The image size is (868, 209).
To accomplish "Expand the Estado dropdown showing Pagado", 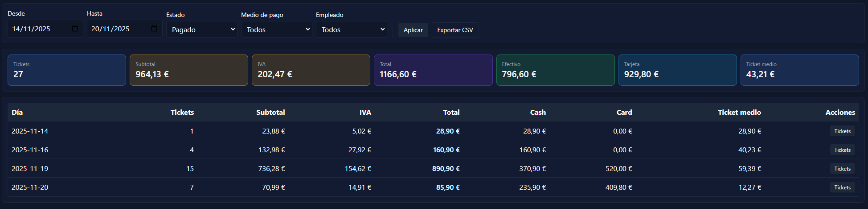I will [201, 29].
